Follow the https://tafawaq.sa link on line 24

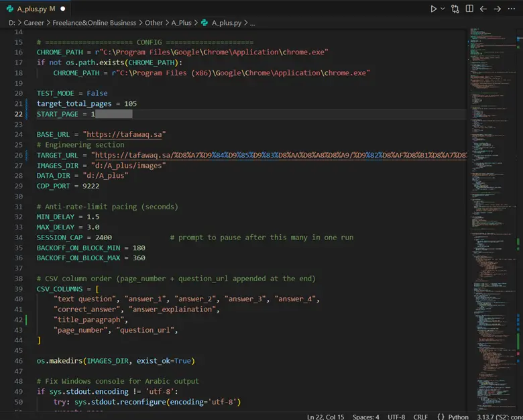pos(124,135)
